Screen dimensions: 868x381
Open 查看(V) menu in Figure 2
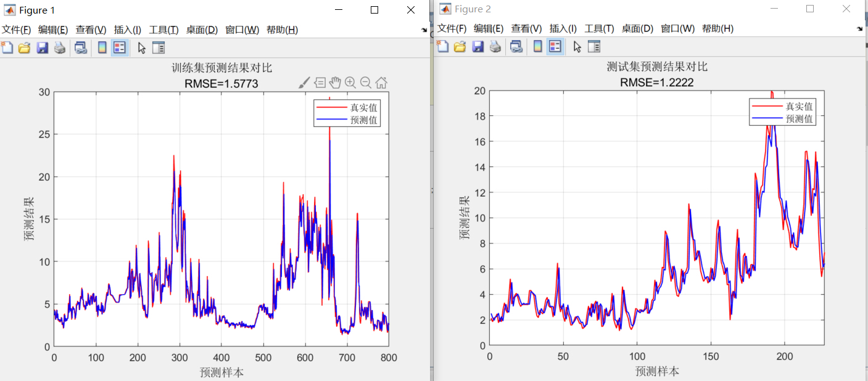pos(526,28)
